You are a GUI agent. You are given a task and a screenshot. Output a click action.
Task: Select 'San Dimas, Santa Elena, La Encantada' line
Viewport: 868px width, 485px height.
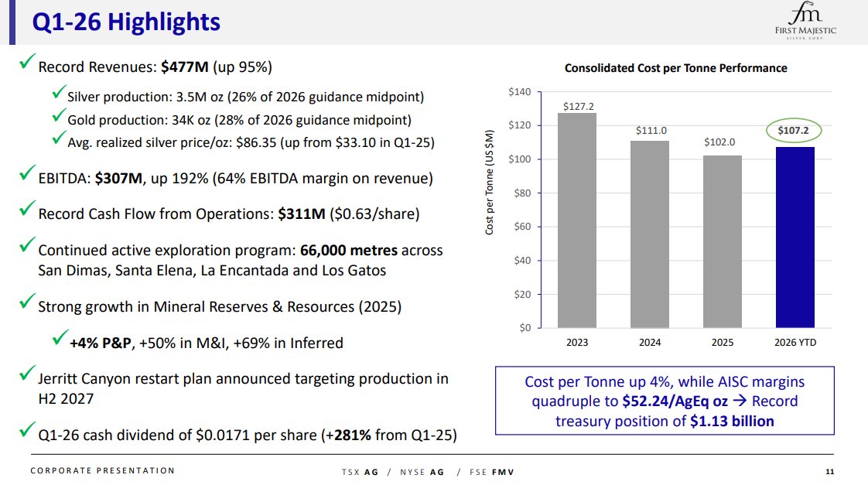212,271
